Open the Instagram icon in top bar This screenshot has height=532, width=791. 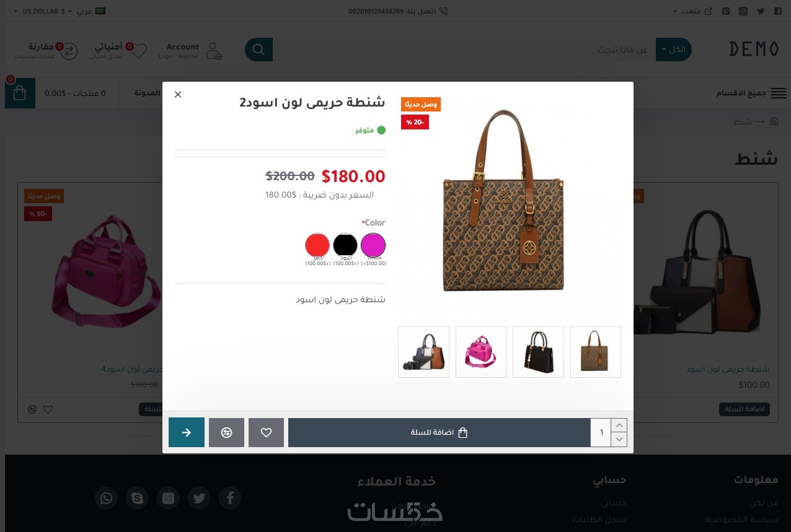click(743, 11)
